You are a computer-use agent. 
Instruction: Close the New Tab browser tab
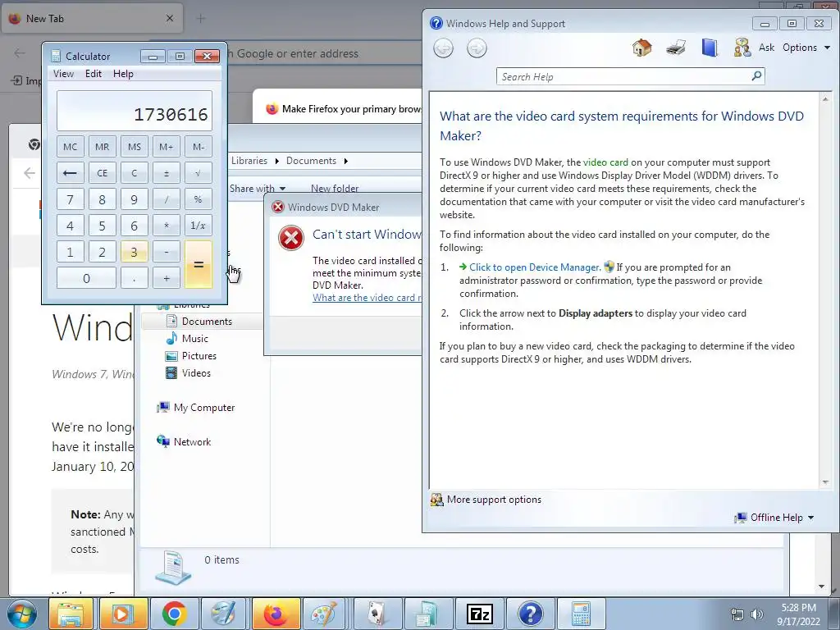[x=169, y=18]
